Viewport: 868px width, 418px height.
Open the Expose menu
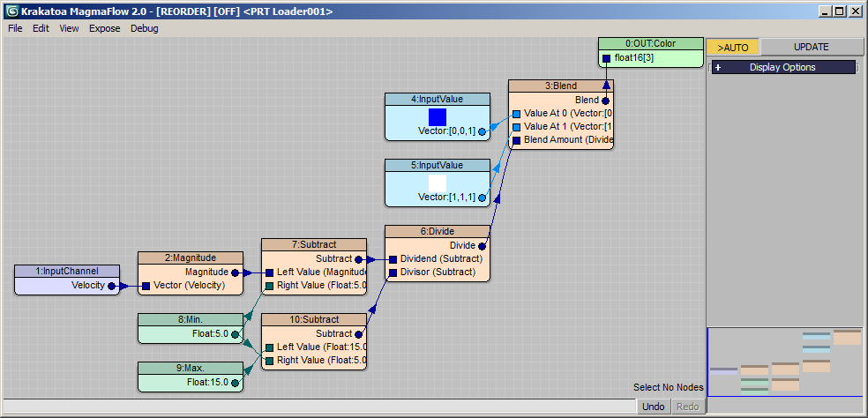(x=105, y=28)
